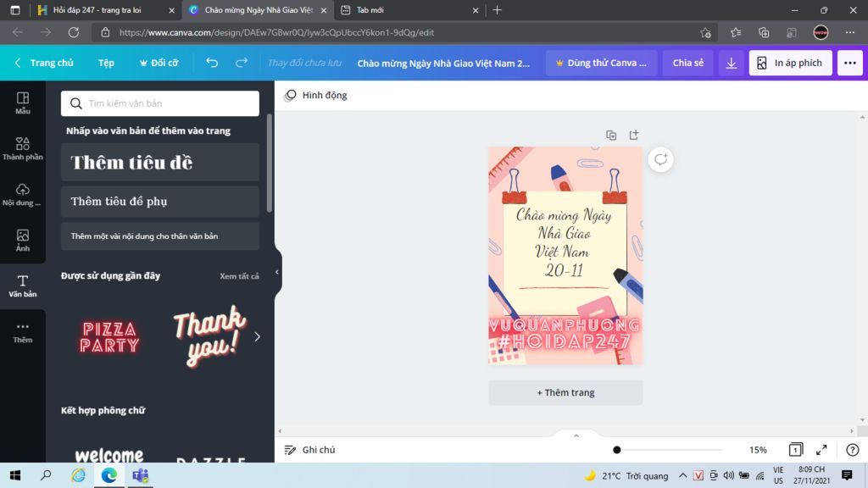This screenshot has height=488, width=868.
Task: Click the In áp phích print button
Action: click(x=790, y=63)
